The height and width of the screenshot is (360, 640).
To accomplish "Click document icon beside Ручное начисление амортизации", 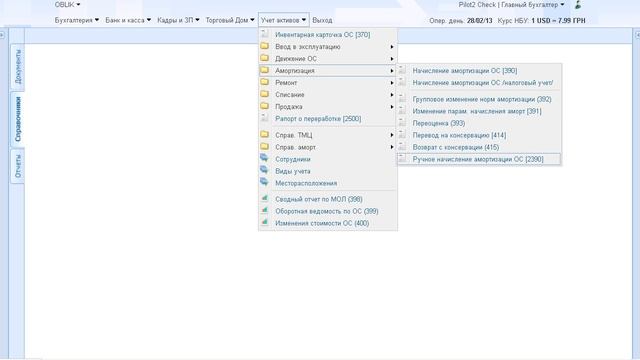I will tap(402, 158).
